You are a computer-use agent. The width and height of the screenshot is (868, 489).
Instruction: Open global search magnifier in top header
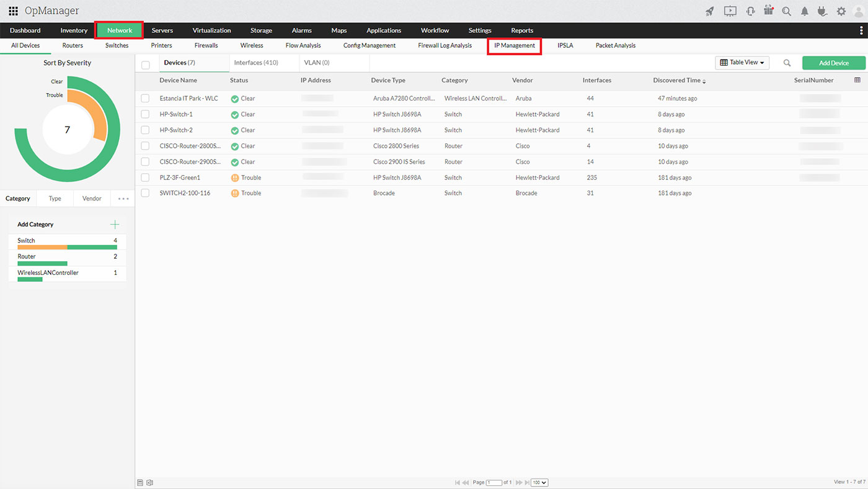pyautogui.click(x=787, y=11)
